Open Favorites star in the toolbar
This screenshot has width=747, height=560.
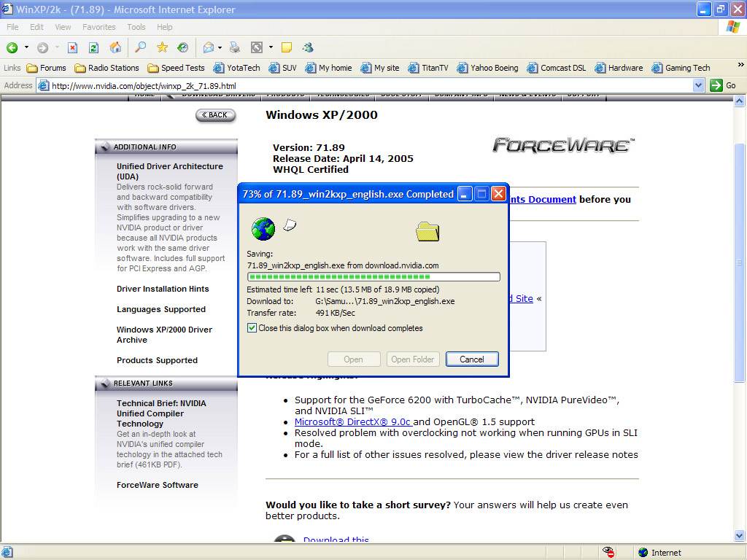162,47
